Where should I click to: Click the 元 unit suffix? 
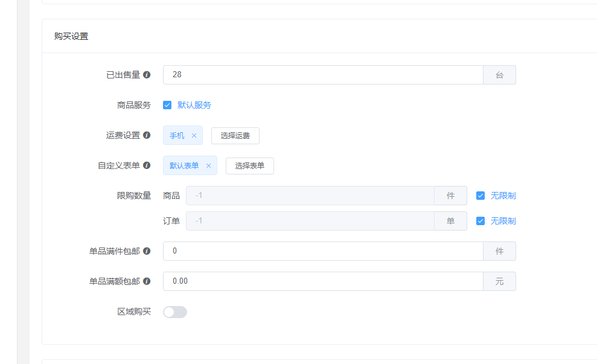[x=500, y=281]
